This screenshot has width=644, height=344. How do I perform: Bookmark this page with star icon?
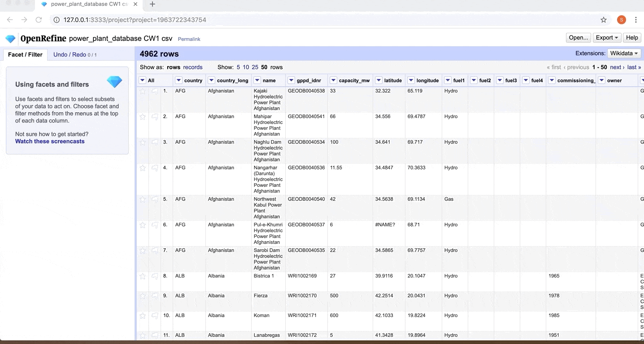(604, 20)
